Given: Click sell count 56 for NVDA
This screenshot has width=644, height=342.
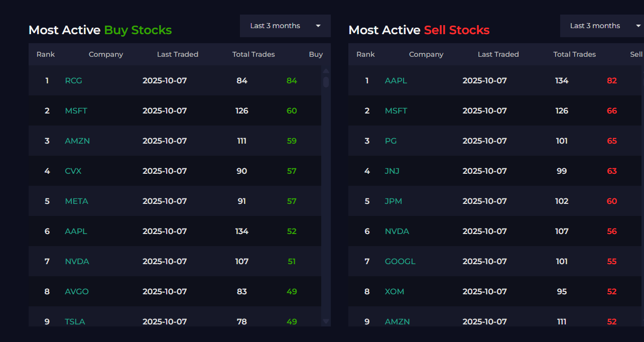Looking at the screenshot, I should [612, 231].
